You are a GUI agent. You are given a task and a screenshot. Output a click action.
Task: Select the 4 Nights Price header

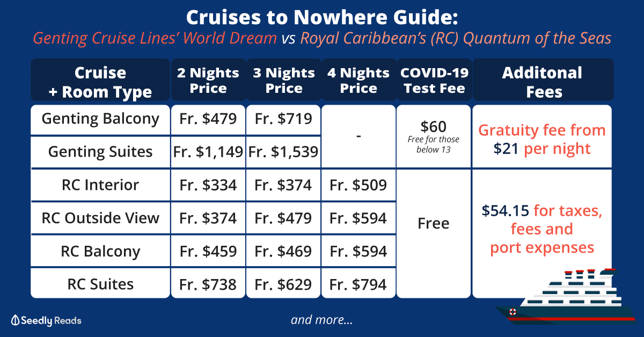click(x=358, y=80)
